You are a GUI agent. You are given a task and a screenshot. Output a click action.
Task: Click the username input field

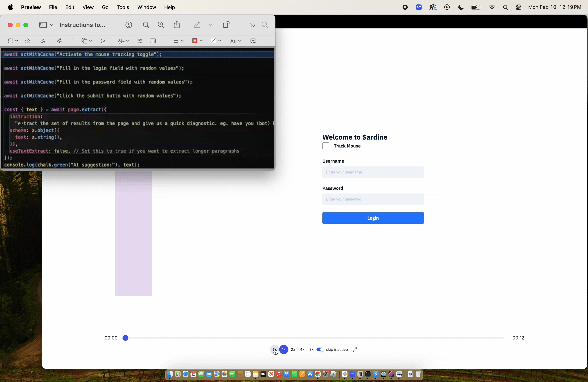pos(373,172)
